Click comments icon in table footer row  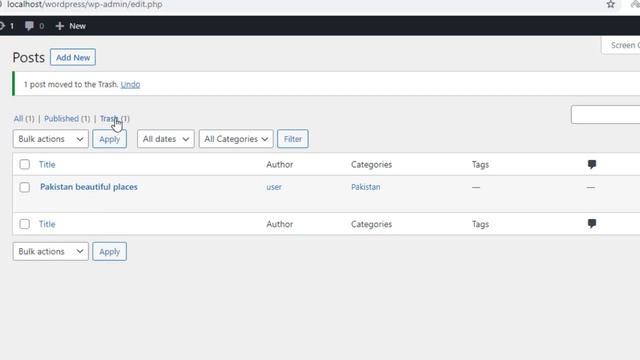591,223
